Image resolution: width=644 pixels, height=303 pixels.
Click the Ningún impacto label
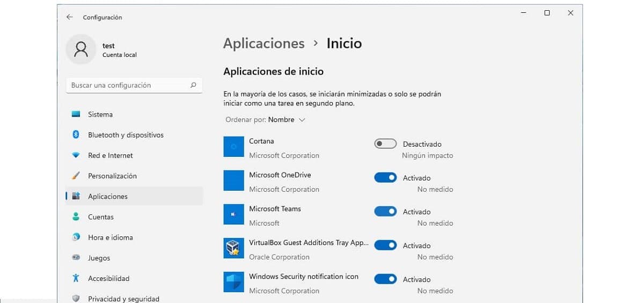click(x=427, y=155)
